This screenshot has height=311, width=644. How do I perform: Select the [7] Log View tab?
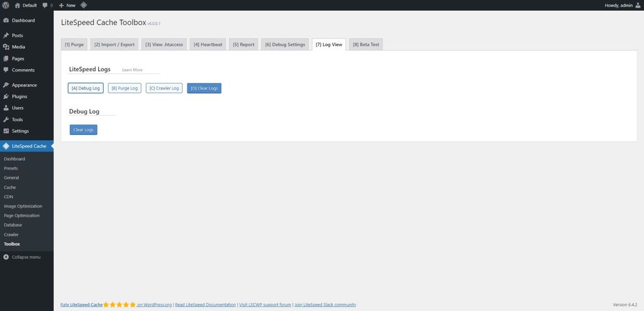pyautogui.click(x=329, y=45)
